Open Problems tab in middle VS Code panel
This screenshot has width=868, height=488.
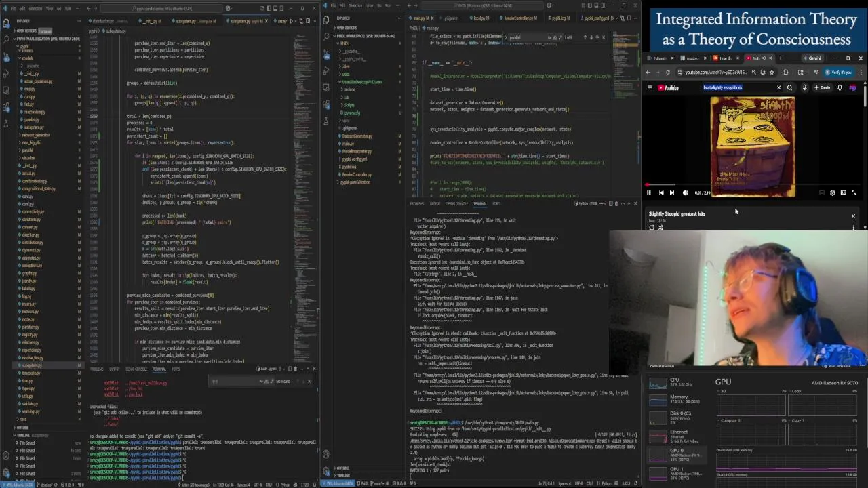[x=417, y=203]
